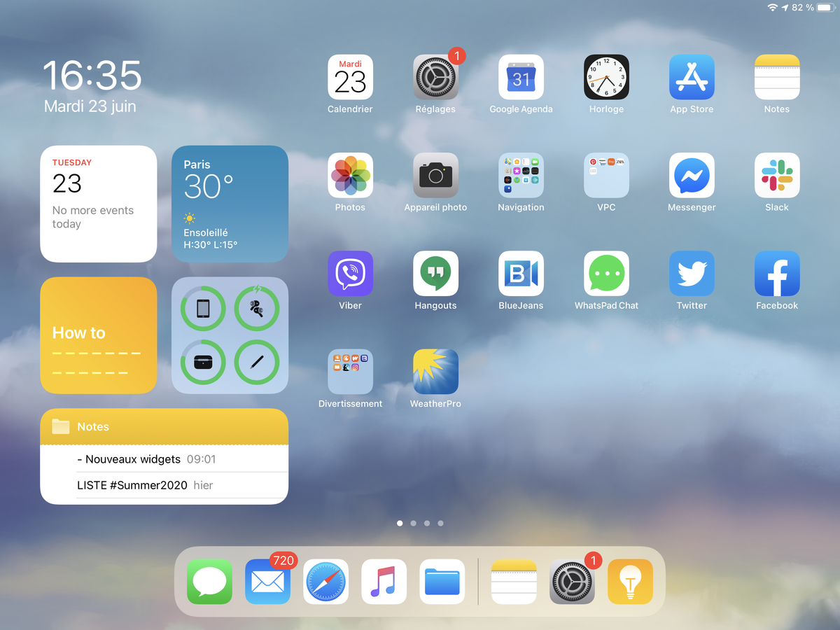Launch Safari from the dock
The height and width of the screenshot is (630, 840).
[325, 581]
